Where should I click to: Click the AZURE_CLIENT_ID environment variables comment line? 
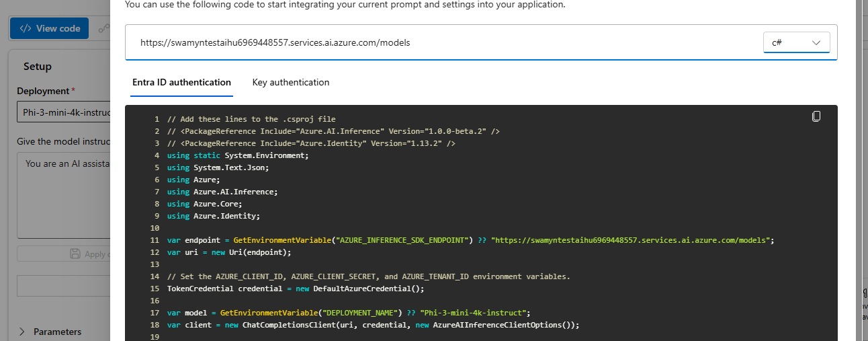pos(369,276)
